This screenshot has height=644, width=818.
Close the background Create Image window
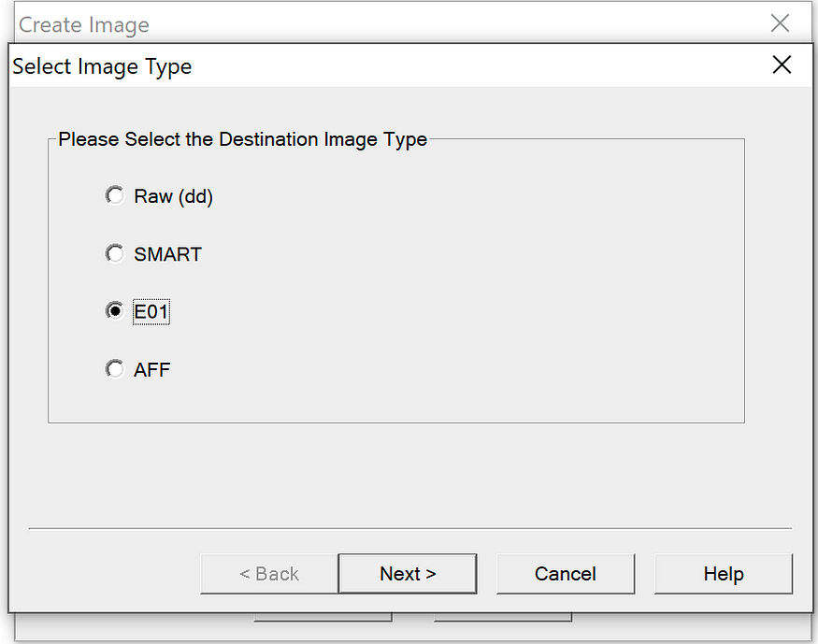(780, 23)
